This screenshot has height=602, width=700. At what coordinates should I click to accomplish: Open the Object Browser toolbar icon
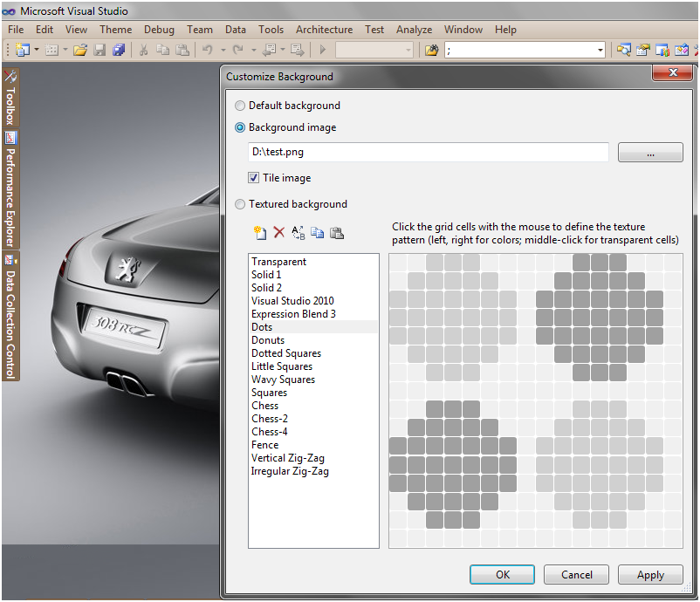click(x=662, y=50)
